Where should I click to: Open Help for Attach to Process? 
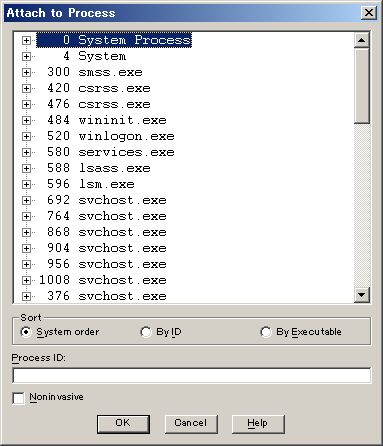coord(258,424)
